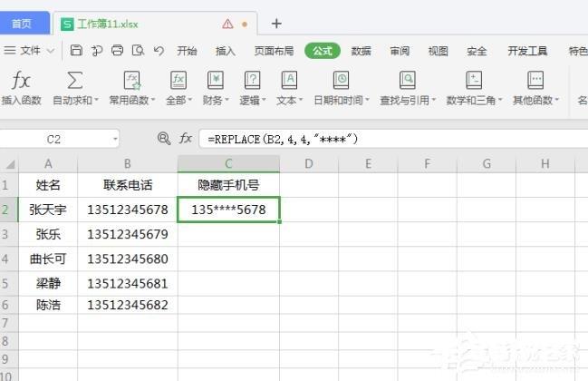Expand the Logical dropdown arrow

[264, 100]
